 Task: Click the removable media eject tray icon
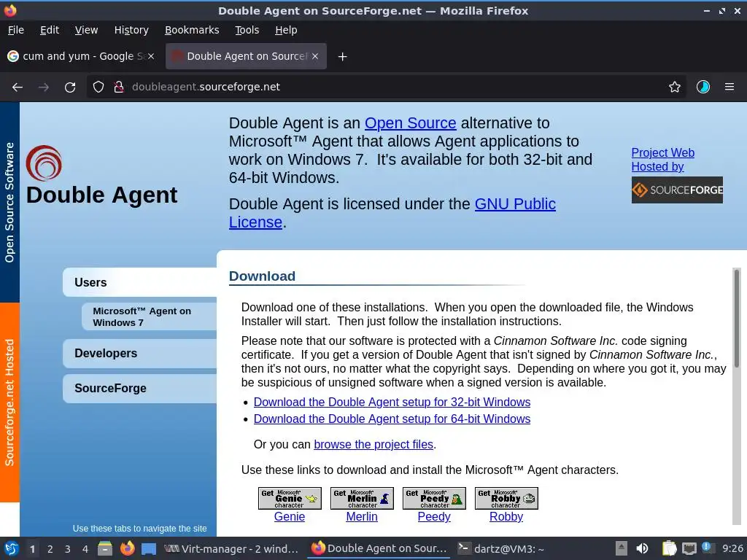click(621, 548)
